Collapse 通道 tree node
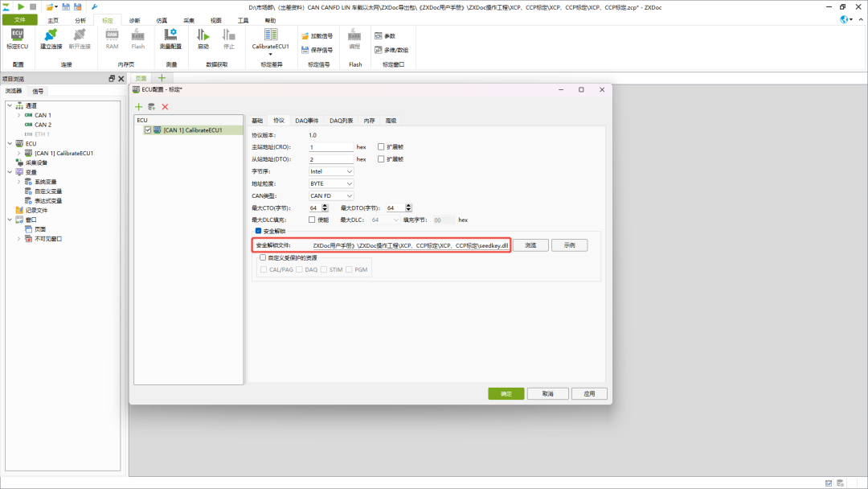This screenshot has width=868, height=489. [10, 105]
